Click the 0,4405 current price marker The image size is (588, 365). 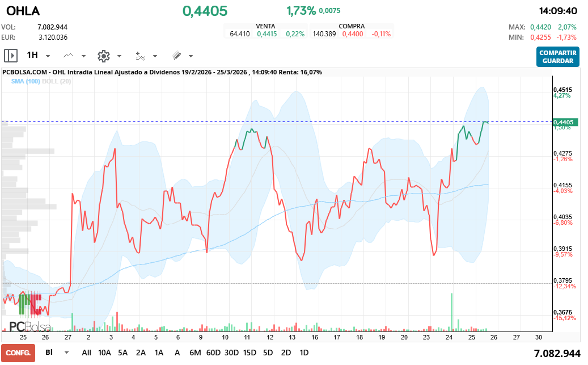tap(565, 122)
